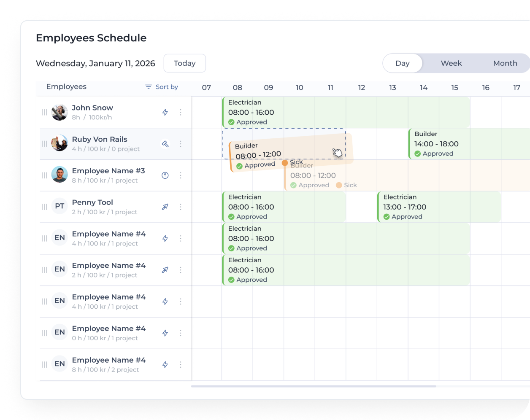Open John Snow's avatar photo

(59, 112)
